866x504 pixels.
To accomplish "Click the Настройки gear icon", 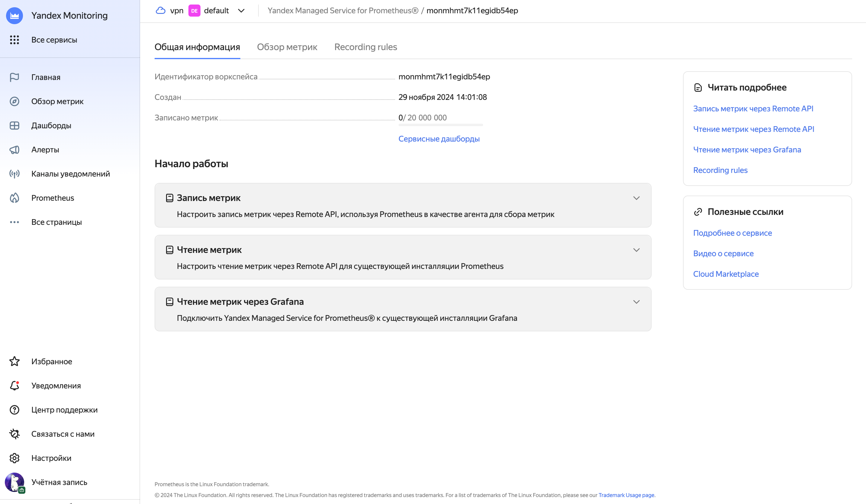I will point(14,458).
